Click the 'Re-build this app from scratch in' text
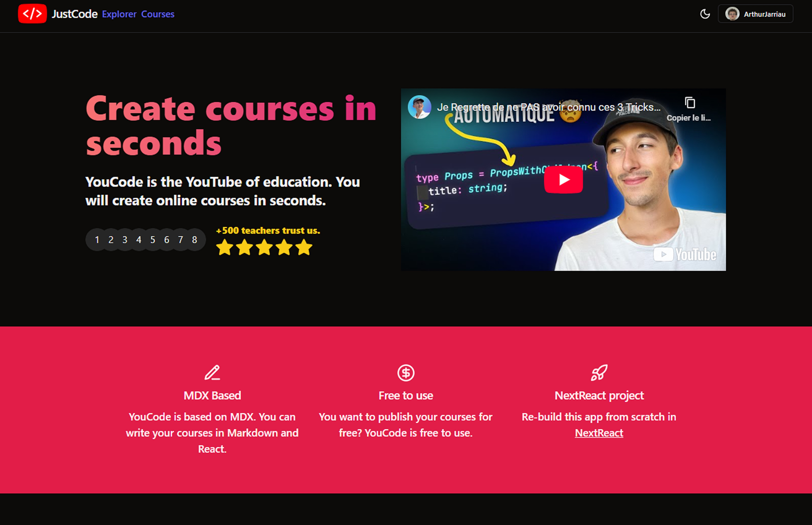 coord(599,417)
